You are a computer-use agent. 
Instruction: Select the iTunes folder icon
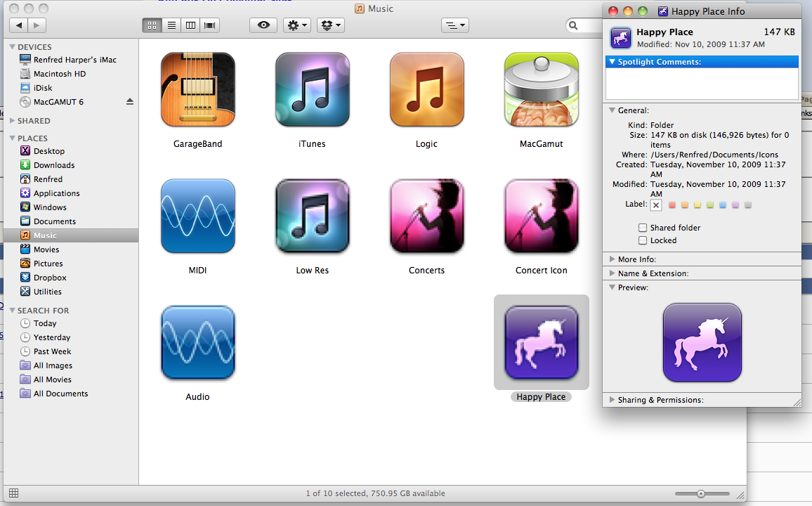click(313, 89)
